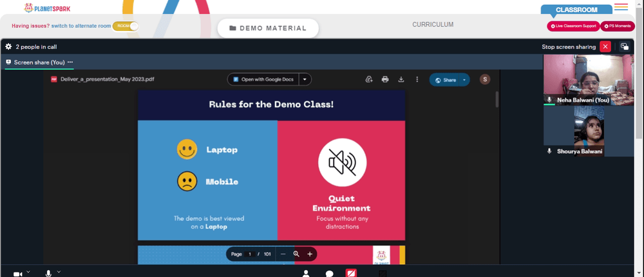Click Open with Google Docs button

(263, 79)
